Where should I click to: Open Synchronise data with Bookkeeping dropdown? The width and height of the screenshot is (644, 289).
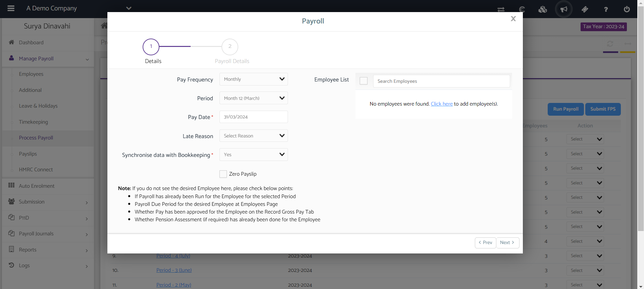pos(253,155)
